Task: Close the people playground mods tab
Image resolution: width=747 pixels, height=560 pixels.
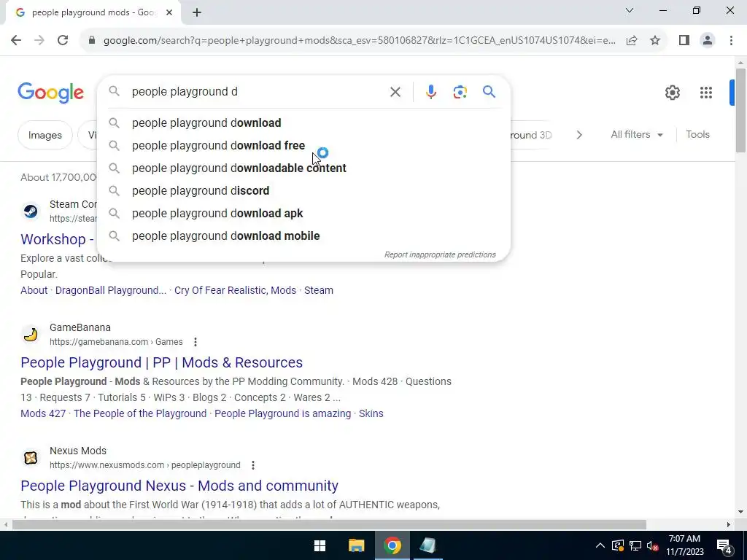Action: (169, 13)
